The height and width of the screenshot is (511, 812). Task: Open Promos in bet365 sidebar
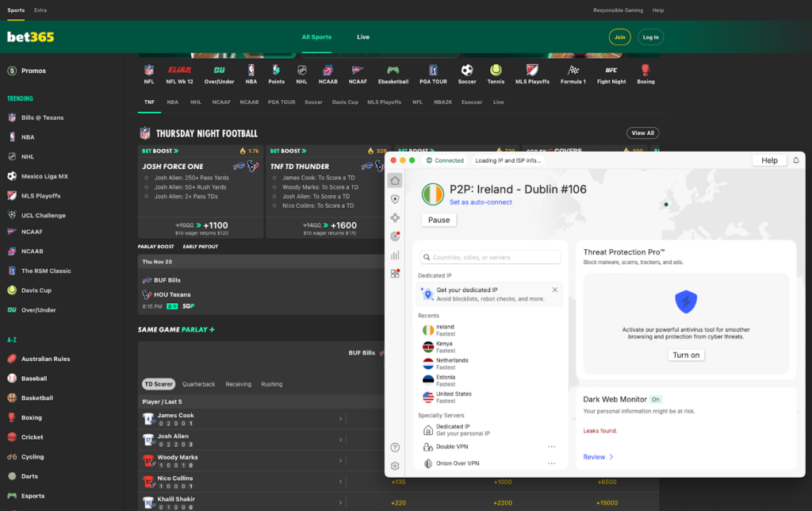[x=33, y=71]
